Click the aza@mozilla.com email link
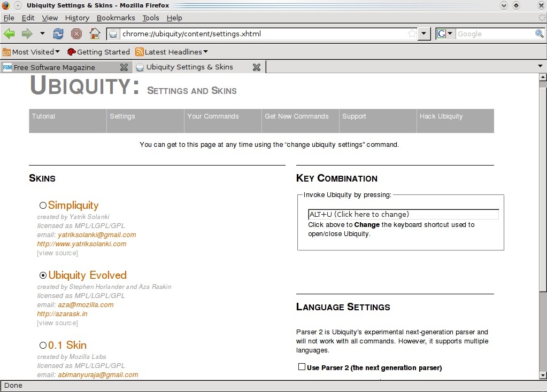The width and height of the screenshot is (547, 392). click(x=86, y=304)
